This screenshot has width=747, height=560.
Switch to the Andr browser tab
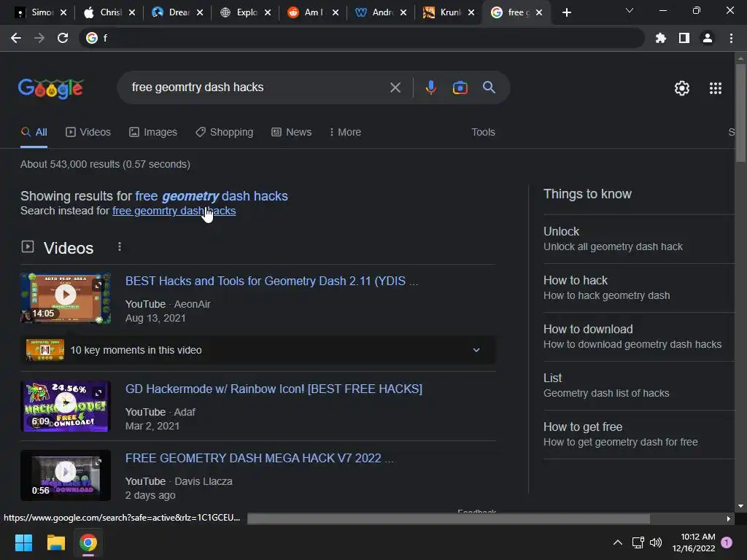coord(380,12)
